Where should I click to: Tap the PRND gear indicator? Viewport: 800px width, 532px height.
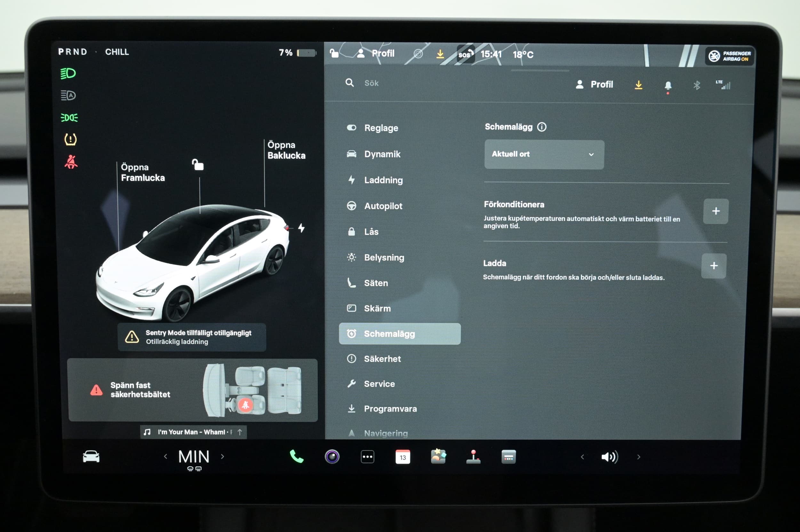[x=73, y=52]
